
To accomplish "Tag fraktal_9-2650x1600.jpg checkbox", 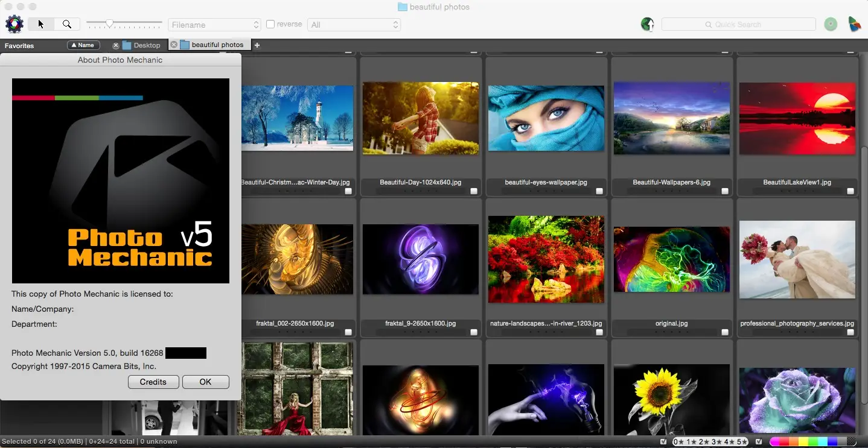I will tap(474, 332).
